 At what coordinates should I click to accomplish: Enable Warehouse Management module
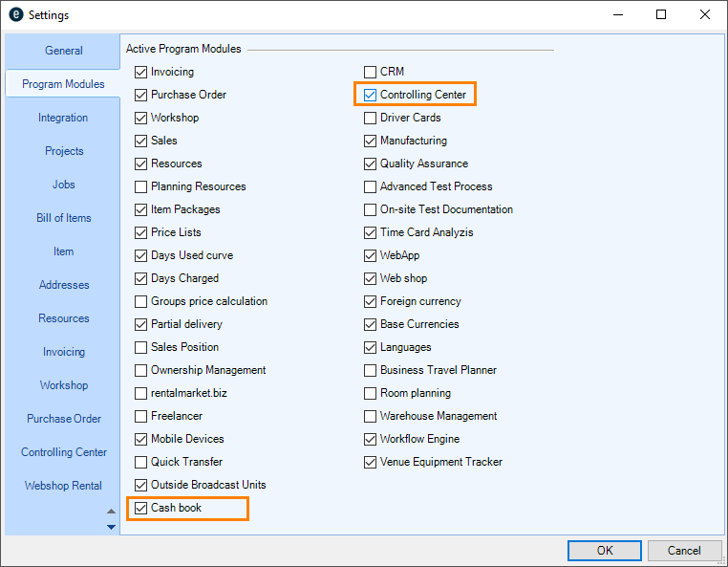point(371,416)
